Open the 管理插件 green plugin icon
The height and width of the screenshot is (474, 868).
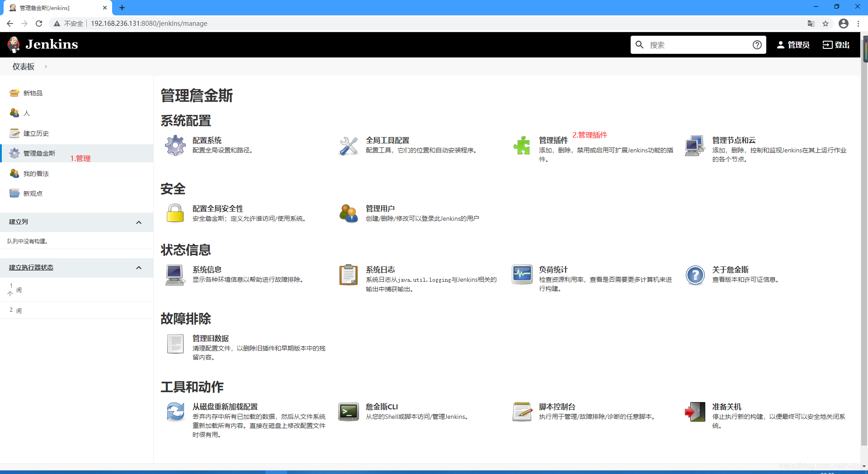tap(522, 146)
